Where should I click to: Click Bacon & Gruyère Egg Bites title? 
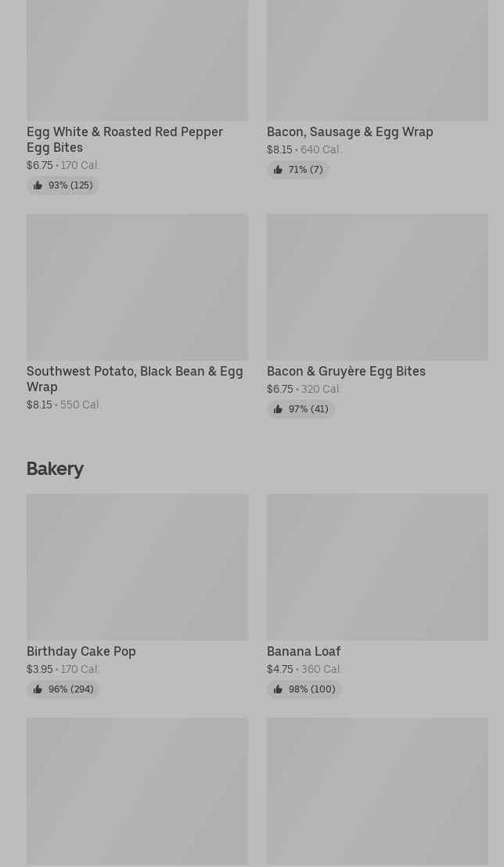[x=346, y=371]
